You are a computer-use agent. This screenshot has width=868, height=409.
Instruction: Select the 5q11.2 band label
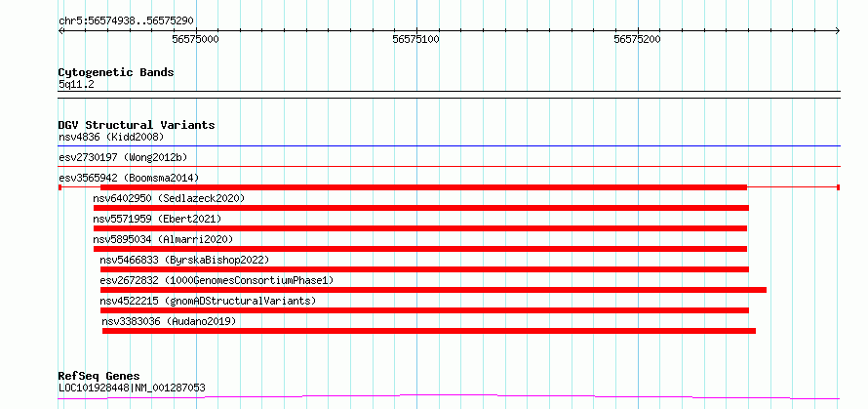76,84
